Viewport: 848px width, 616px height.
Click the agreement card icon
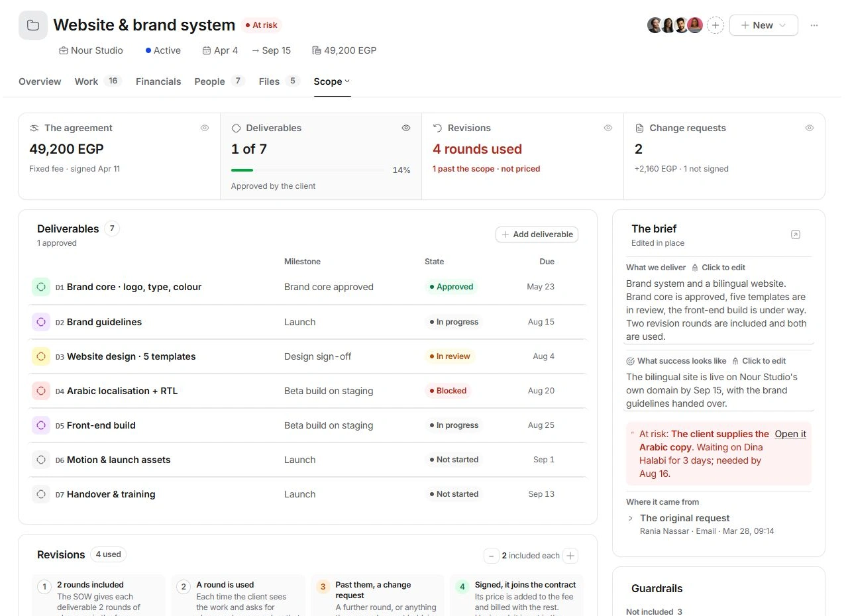point(34,128)
